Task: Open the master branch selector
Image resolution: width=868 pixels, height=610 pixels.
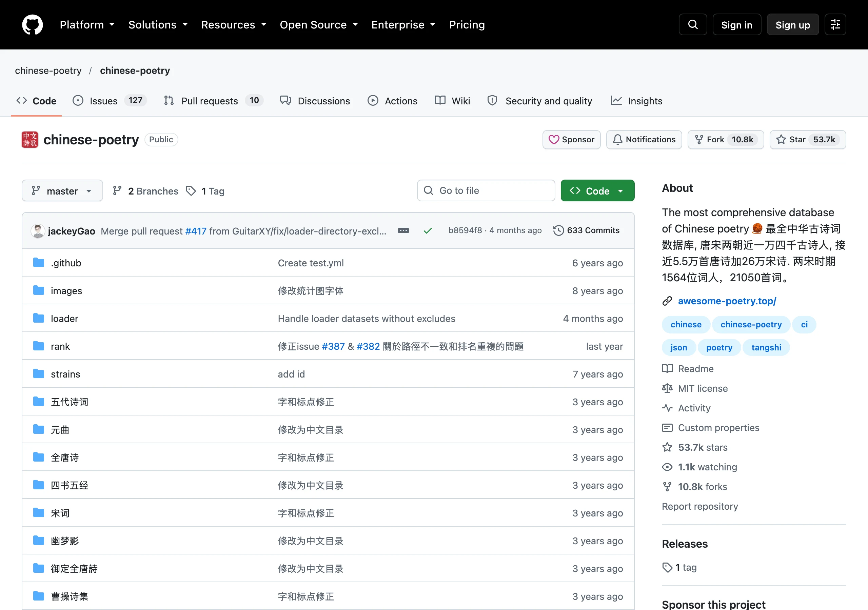Action: point(62,191)
